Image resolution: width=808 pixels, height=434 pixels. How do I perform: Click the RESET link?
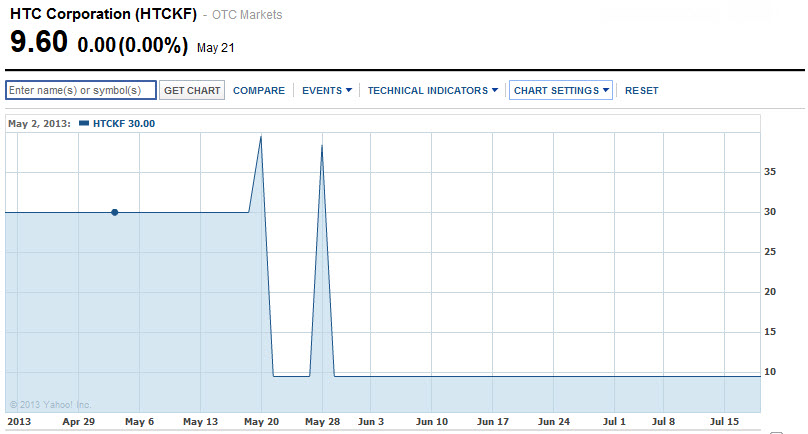642,91
